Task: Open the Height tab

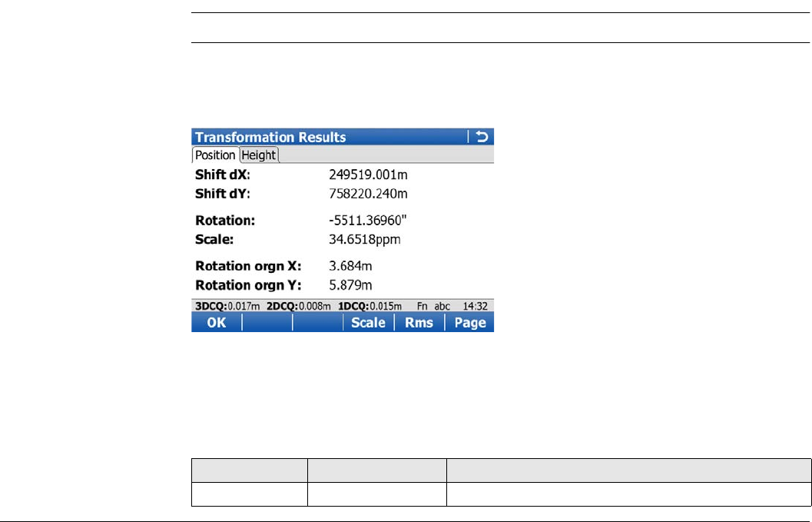Action: click(259, 155)
